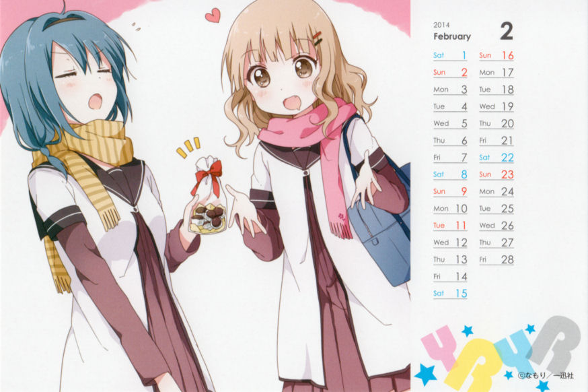This screenshot has width=588, height=392.
Task: Select Fri 14 Valentine's date
Action: [450, 277]
